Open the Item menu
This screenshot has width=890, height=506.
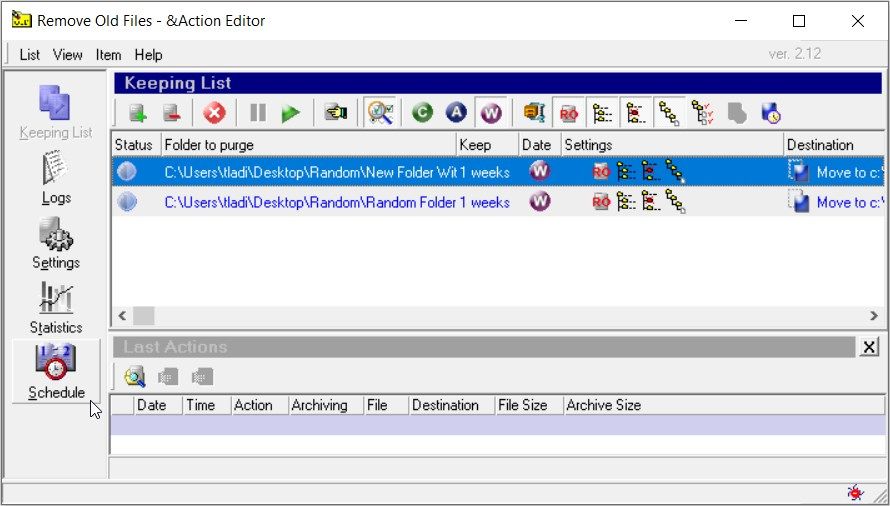point(108,55)
